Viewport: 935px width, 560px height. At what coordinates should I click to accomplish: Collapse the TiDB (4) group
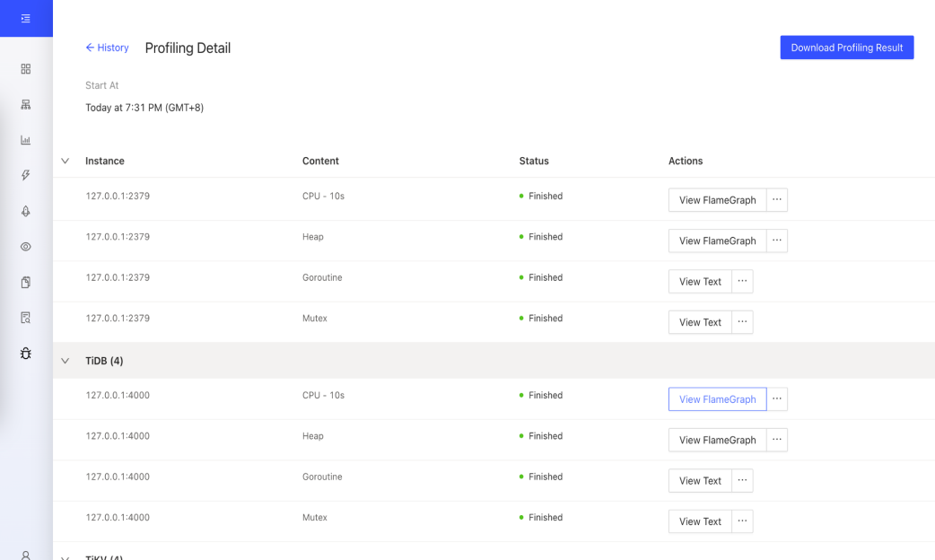pos(65,361)
